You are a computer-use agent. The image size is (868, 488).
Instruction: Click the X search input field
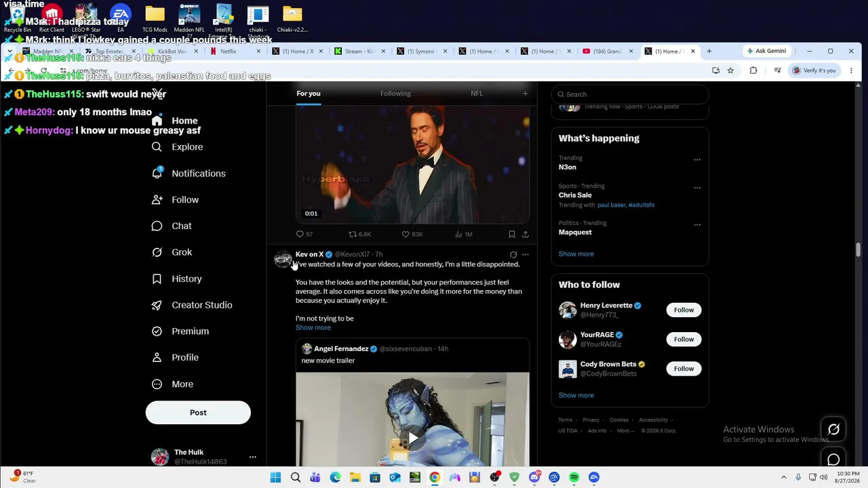pos(630,94)
